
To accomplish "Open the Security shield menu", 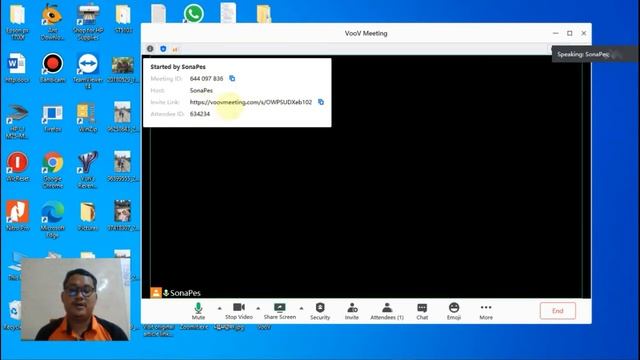I will pyautogui.click(x=320, y=311).
